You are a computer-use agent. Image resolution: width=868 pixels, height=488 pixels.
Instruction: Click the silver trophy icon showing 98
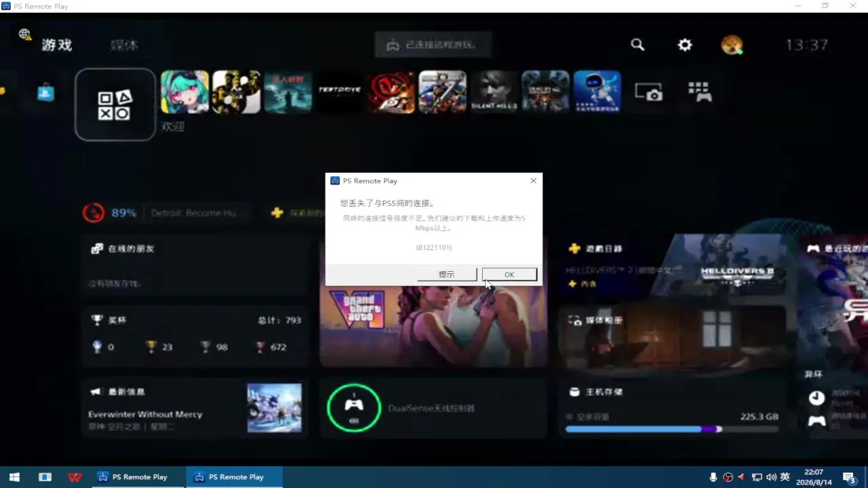(205, 347)
